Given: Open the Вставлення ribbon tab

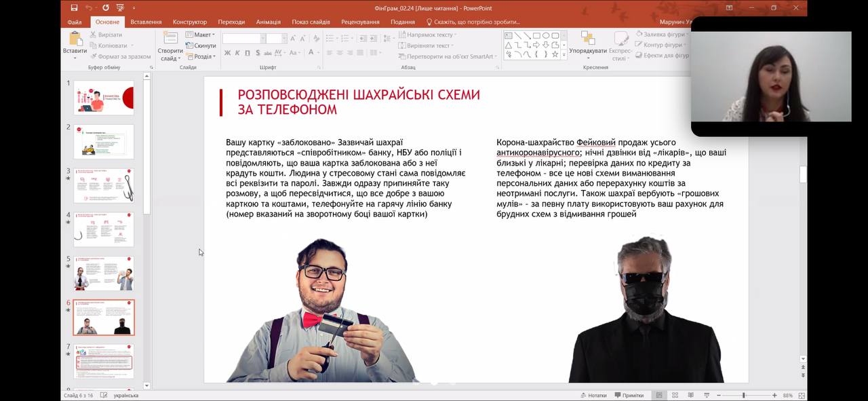Looking at the screenshot, I should pyautogui.click(x=146, y=22).
